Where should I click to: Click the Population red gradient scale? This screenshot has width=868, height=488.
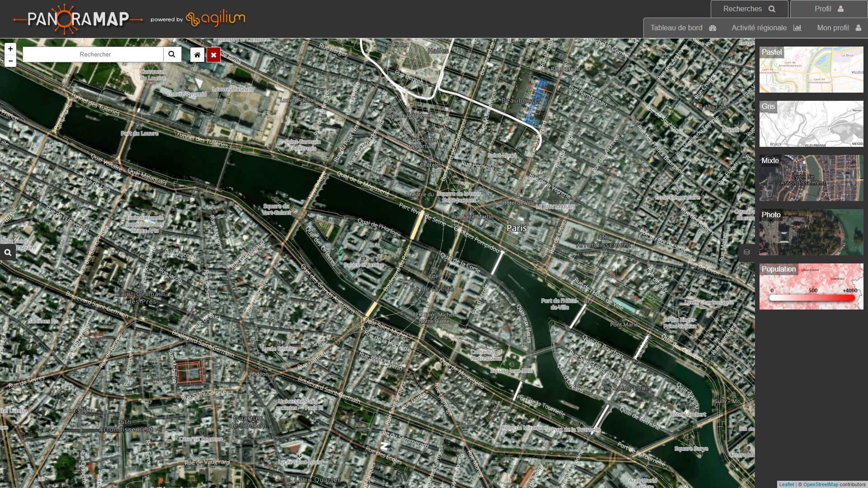pos(812,298)
